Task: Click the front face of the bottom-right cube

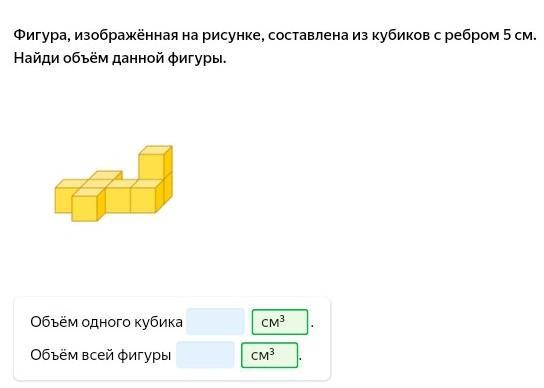Action: coord(143,200)
